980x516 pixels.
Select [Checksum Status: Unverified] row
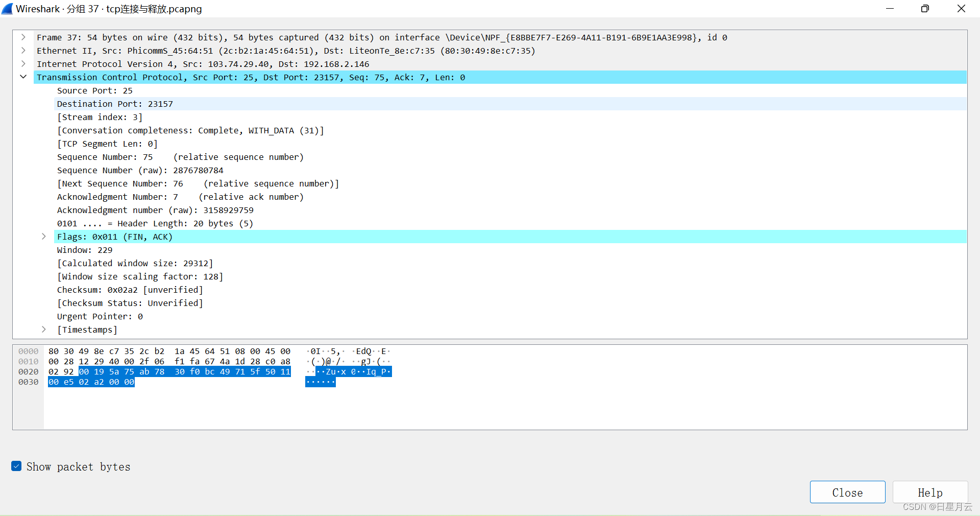click(x=510, y=303)
